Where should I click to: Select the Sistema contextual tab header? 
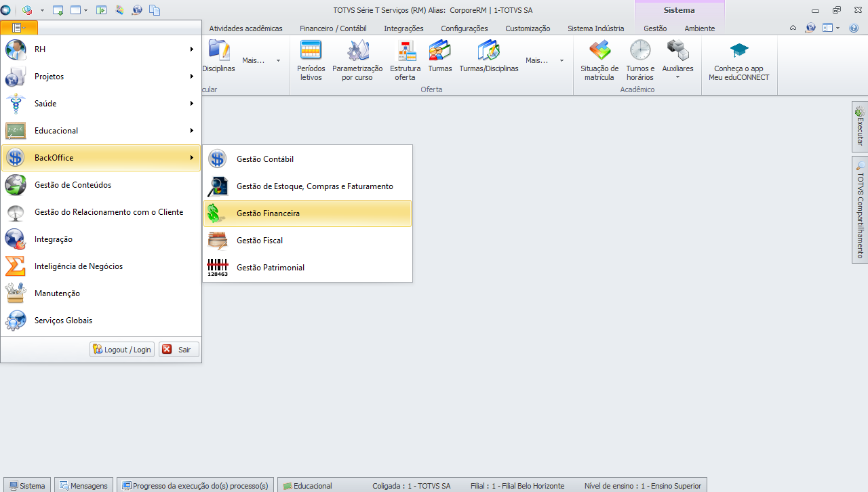[679, 10]
